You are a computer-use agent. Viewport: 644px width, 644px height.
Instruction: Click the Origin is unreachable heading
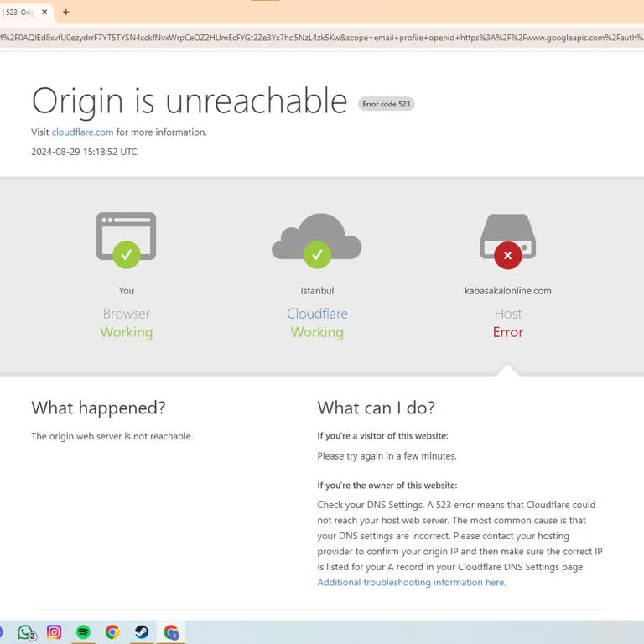tap(190, 101)
